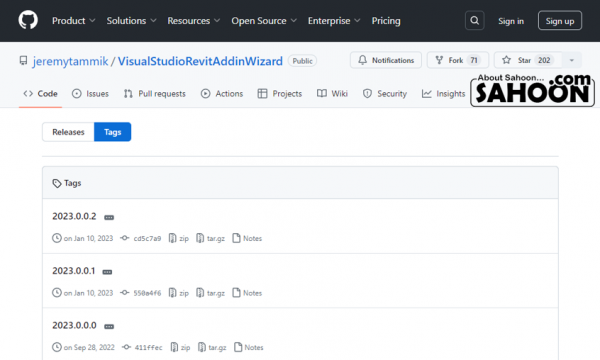
Task: Open Notes for tag 2023.0.0.0
Action: pyautogui.click(x=249, y=347)
